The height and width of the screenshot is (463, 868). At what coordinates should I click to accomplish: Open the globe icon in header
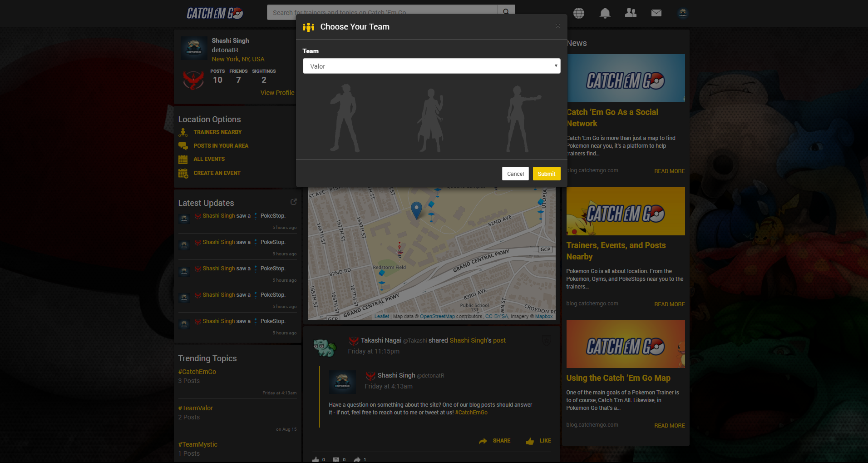(579, 13)
